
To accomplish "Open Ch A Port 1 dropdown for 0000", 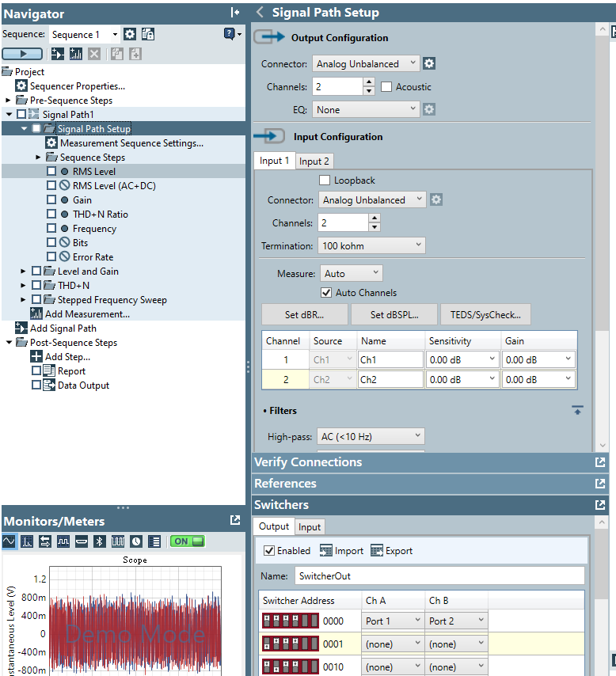I will point(393,621).
